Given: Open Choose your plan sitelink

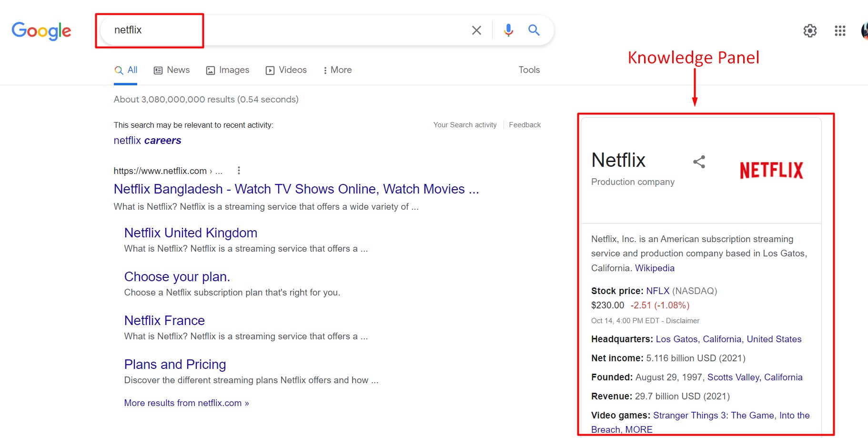Looking at the screenshot, I should (177, 277).
